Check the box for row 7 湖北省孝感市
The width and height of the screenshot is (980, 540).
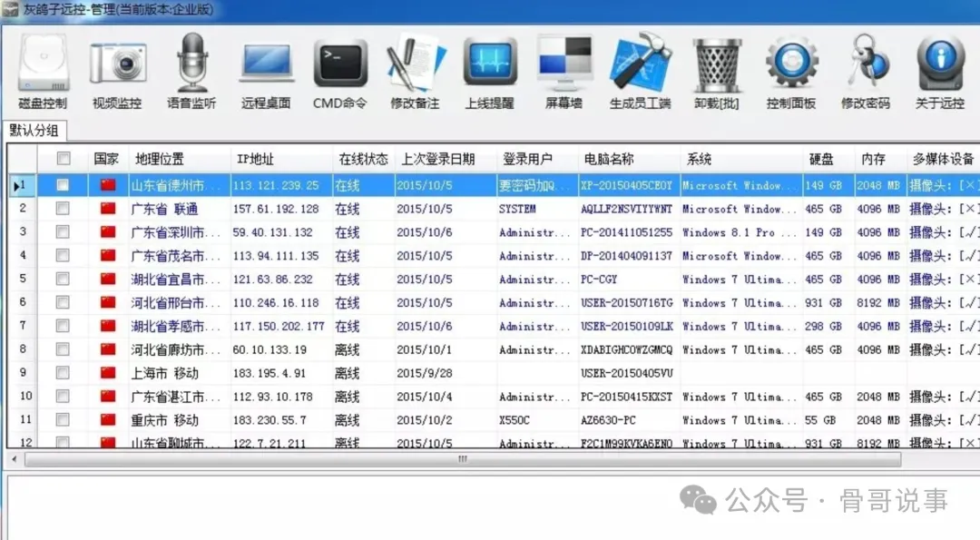point(63,326)
